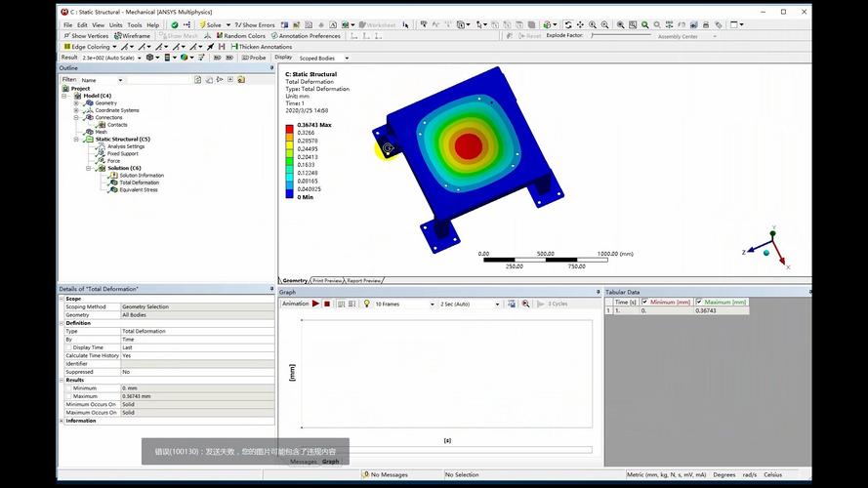Stop the result animation
Screen dimensions: 868x488
pos(327,304)
